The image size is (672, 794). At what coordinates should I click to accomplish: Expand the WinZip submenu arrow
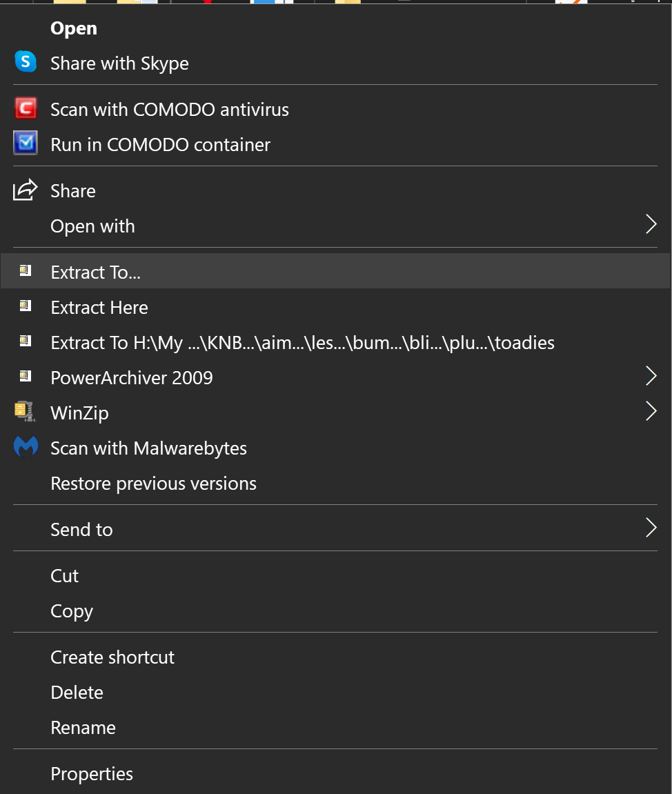click(650, 413)
